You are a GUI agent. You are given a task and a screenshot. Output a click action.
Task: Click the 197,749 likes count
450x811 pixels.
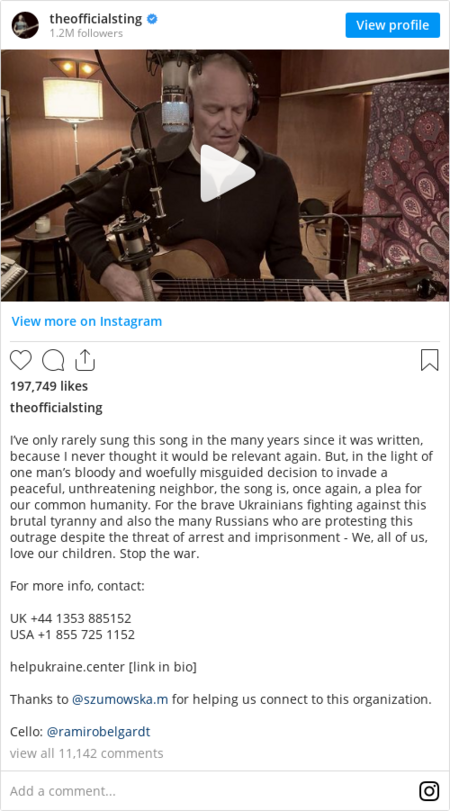pos(49,386)
